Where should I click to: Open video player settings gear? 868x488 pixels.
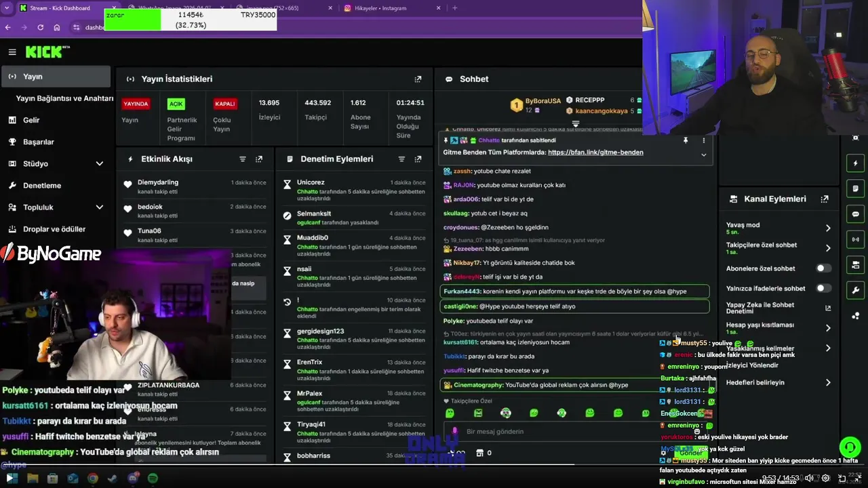pos(825,479)
